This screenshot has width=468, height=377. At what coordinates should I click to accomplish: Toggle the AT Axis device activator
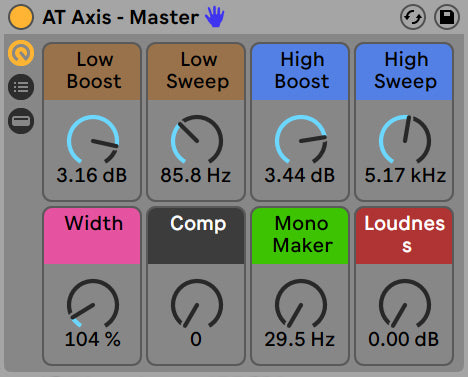(x=21, y=17)
